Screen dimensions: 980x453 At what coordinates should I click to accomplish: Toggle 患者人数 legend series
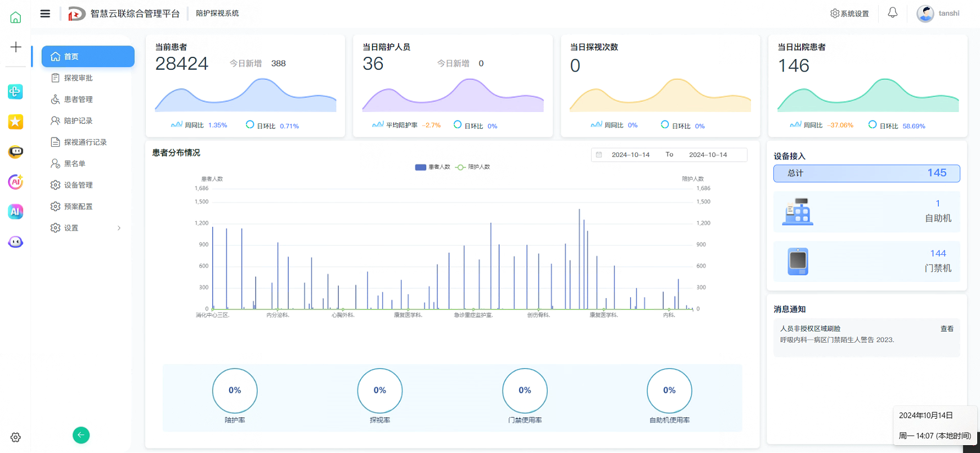point(432,167)
